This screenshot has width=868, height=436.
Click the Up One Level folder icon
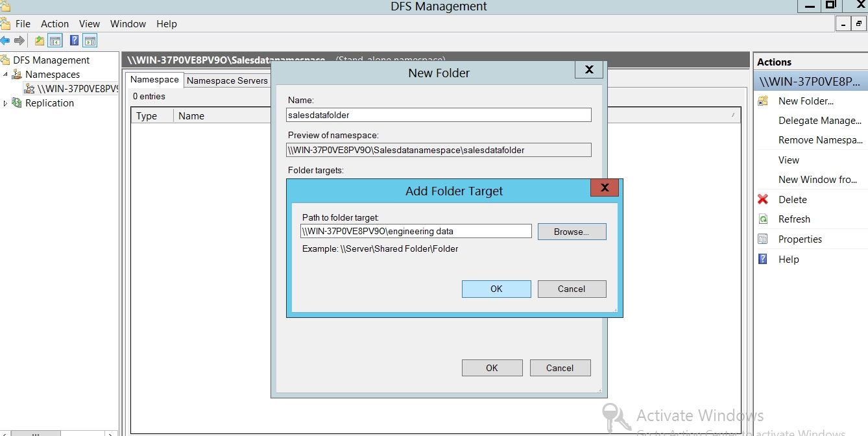tap(40, 41)
